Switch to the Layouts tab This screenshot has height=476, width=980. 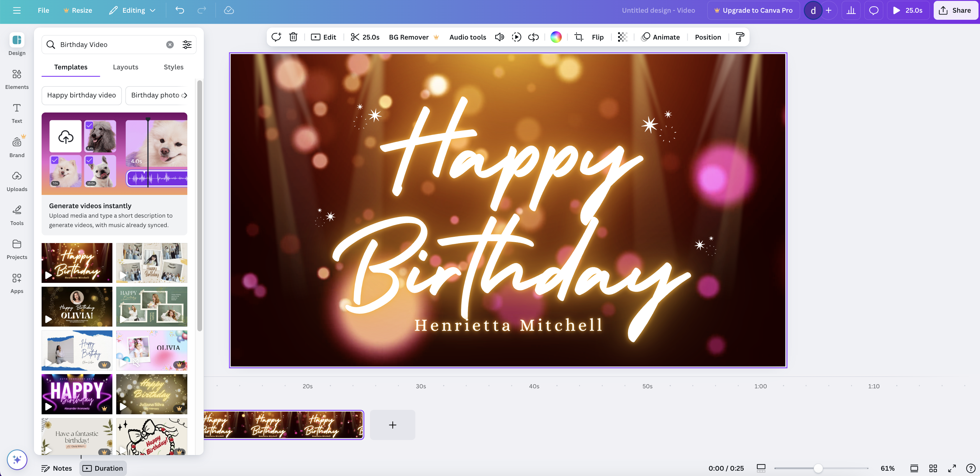(125, 67)
